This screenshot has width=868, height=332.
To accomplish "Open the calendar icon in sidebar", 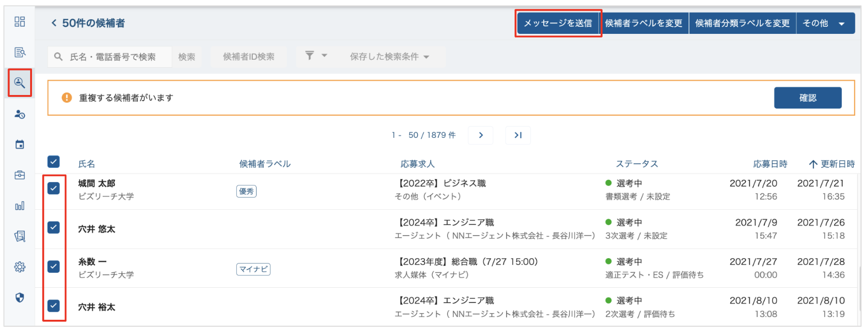I will [x=20, y=144].
